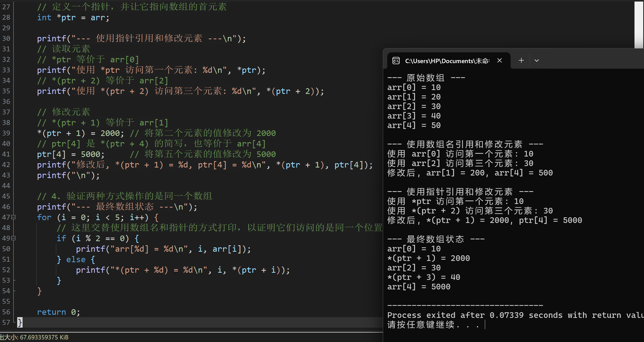This screenshot has height=342, width=644.
Task: Click the ptr[4] = 5000 assignment line
Action: coord(71,154)
